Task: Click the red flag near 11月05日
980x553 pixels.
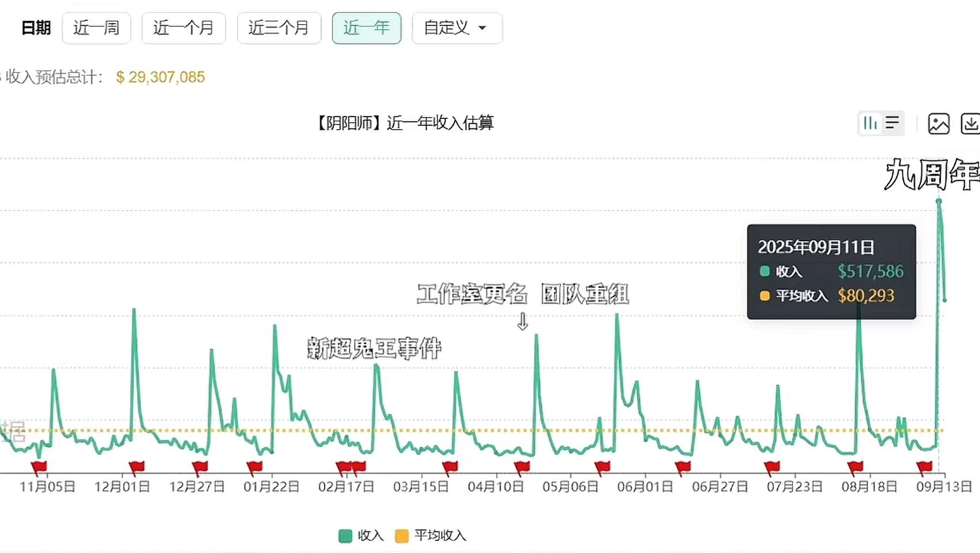Action: [39, 467]
